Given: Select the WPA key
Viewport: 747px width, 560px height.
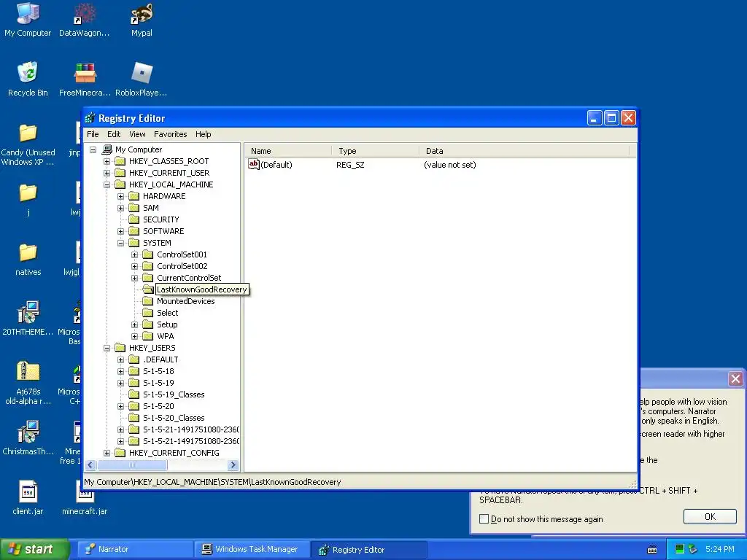Looking at the screenshot, I should coord(166,336).
